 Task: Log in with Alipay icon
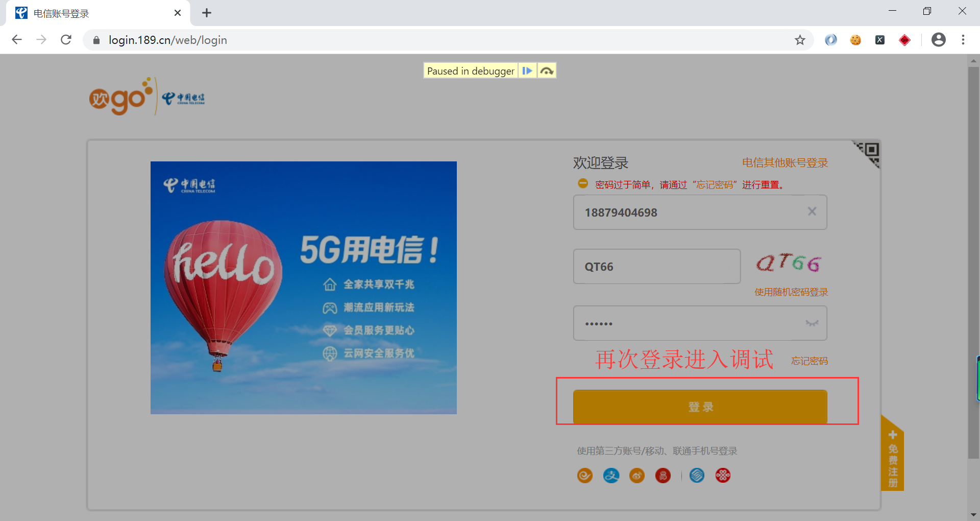tap(611, 476)
